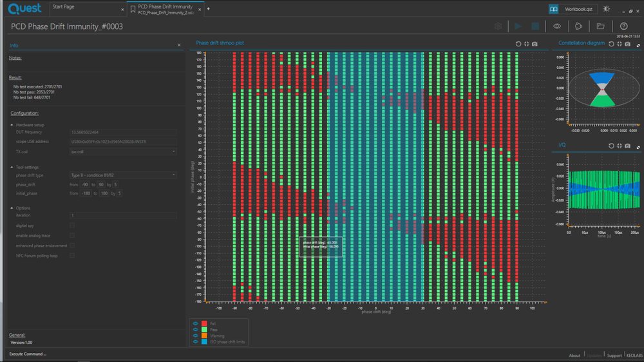Click the Support link in footer
Screen dimensions: 644x362
coord(614,356)
